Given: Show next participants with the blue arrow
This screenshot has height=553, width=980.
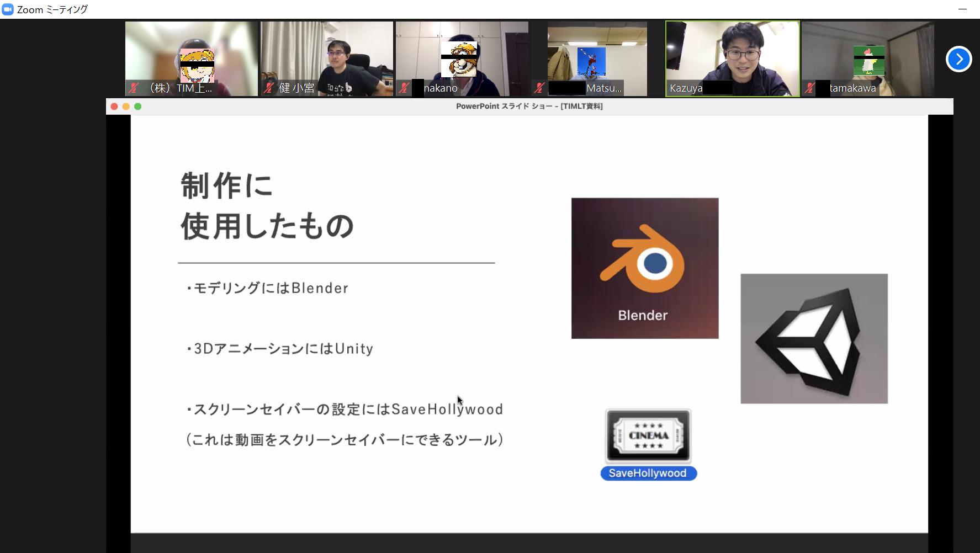Looking at the screenshot, I should click(958, 59).
